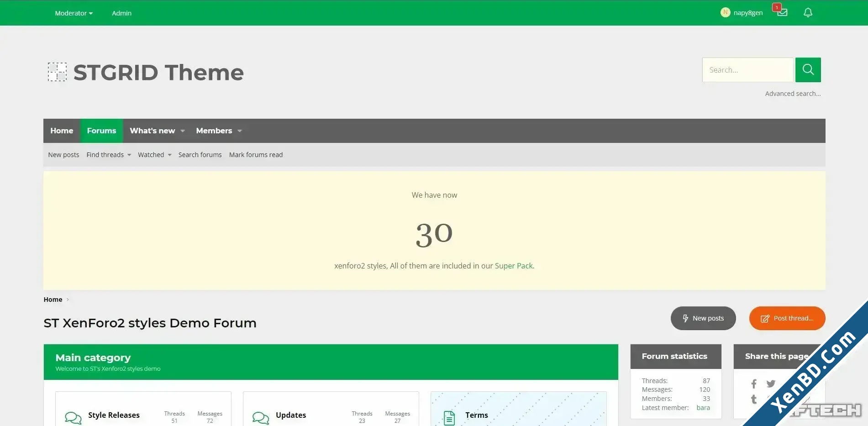Screen dimensions: 868x426
Task: Open the Main category heading
Action: (x=93, y=358)
